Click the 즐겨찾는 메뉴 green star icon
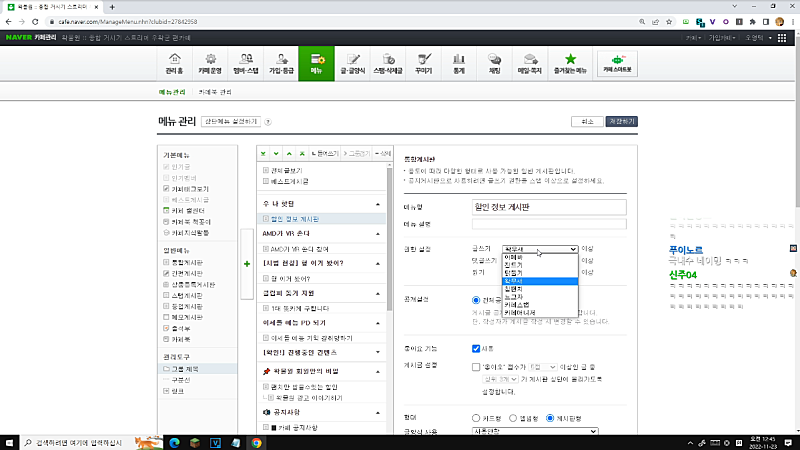 tap(570, 64)
